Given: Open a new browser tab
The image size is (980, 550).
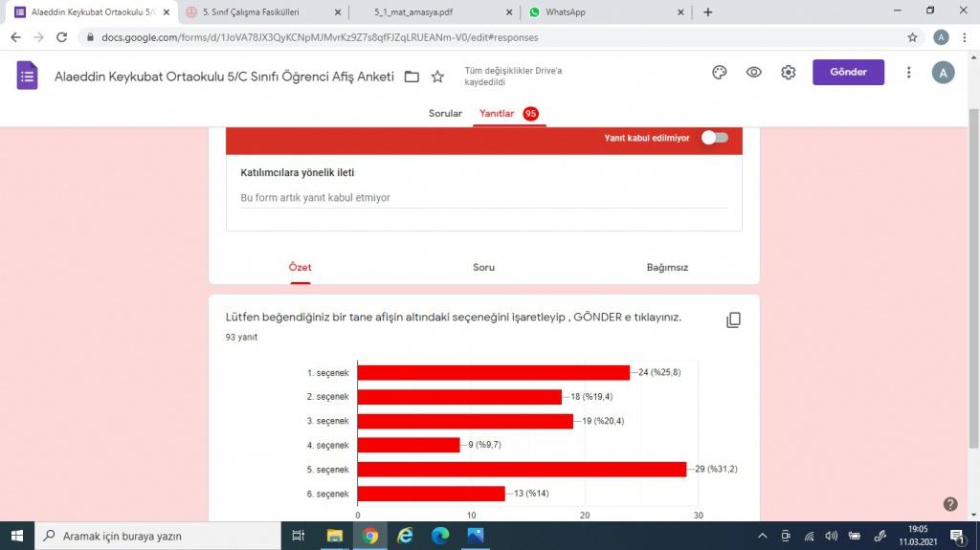Looking at the screenshot, I should (x=708, y=12).
